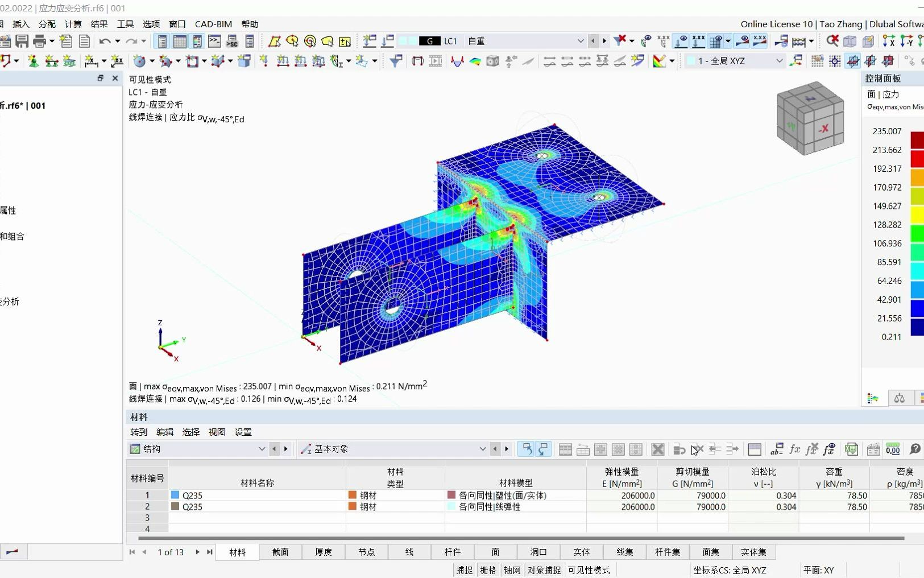Viewport: 924px width, 578px height.
Task: Open the CAD-BIM menu
Action: coord(213,24)
